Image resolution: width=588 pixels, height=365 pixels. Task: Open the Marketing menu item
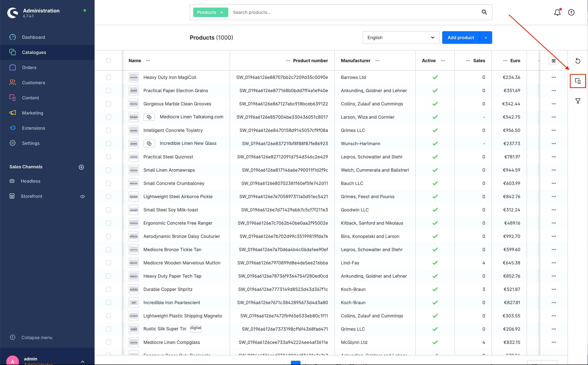[x=33, y=113]
